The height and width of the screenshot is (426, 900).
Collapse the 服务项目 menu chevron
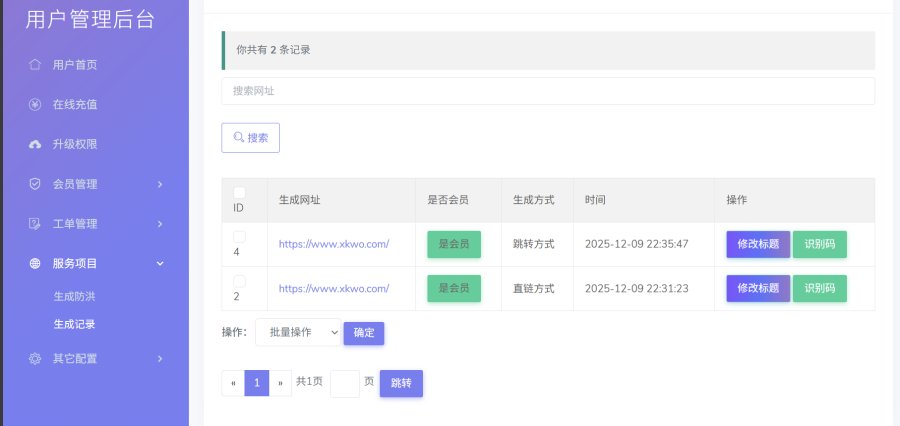pyautogui.click(x=160, y=263)
